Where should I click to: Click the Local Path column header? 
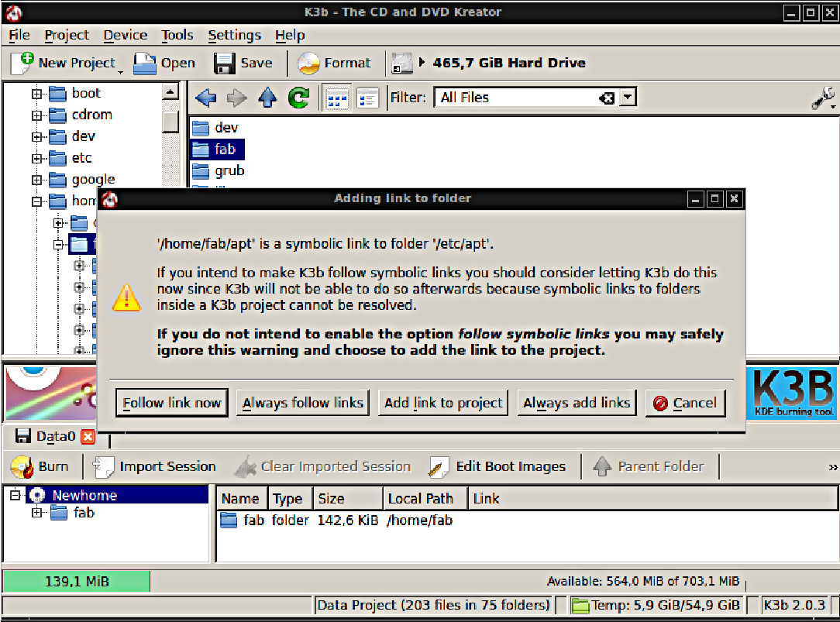coord(426,499)
